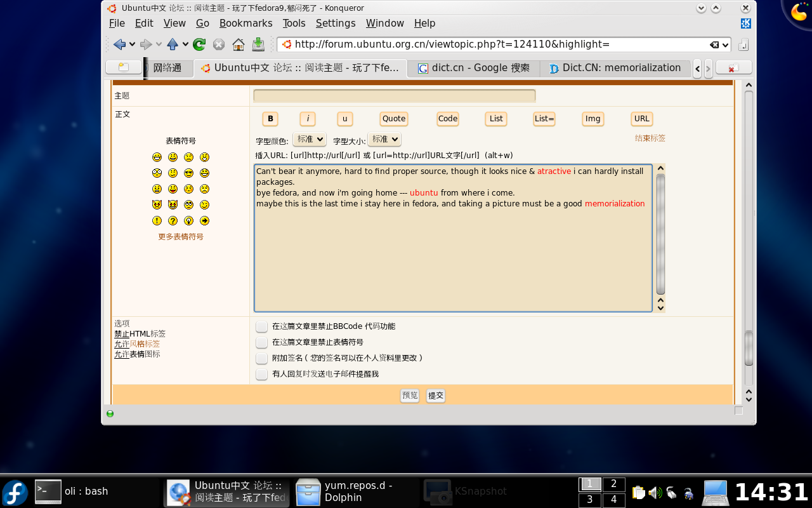Stop loading with the grey stop icon
The width and height of the screenshot is (812, 508).
click(x=219, y=44)
